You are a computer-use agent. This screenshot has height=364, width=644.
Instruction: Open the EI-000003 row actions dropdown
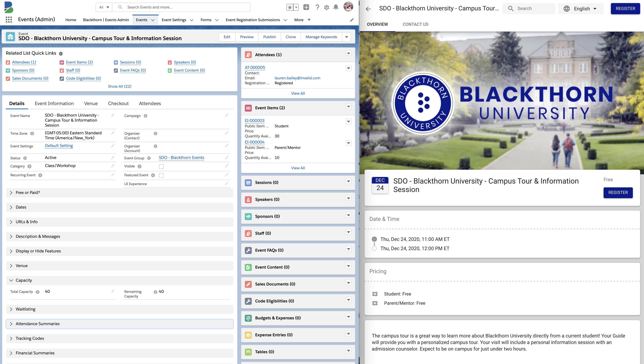point(348,122)
